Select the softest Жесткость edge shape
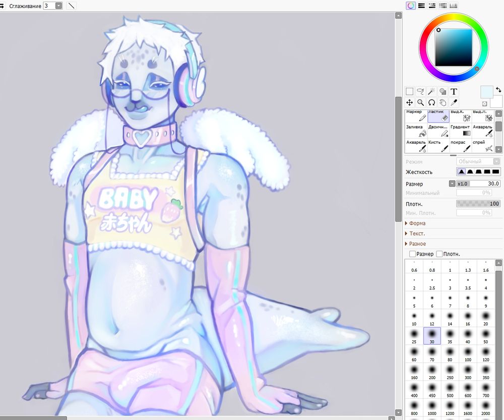This screenshot has width=504, height=420. click(x=462, y=172)
